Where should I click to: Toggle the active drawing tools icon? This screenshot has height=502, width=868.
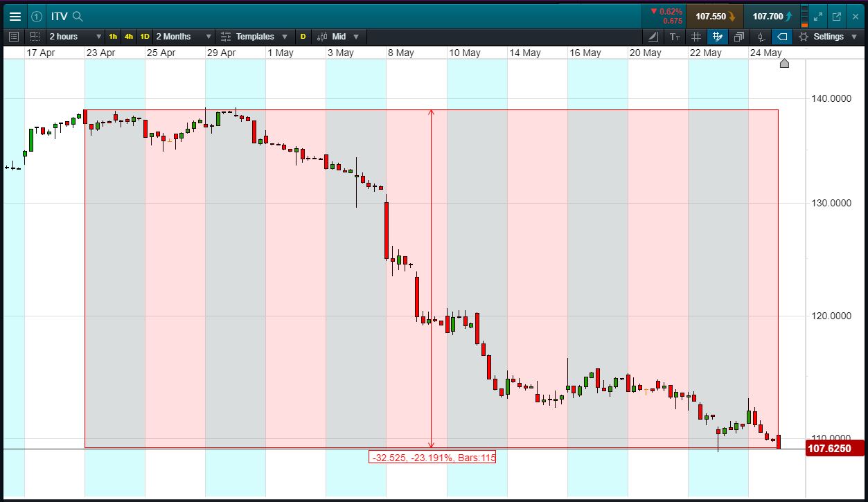click(718, 37)
